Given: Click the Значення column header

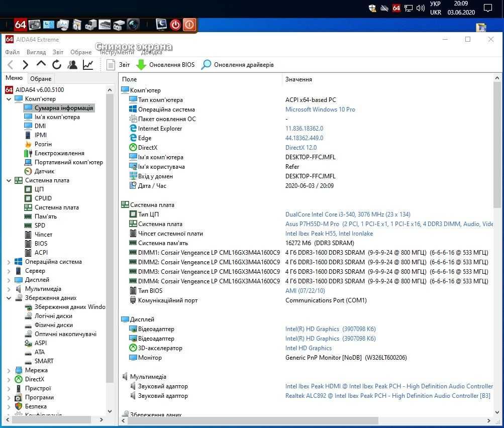Looking at the screenshot, I should tap(298, 79).
